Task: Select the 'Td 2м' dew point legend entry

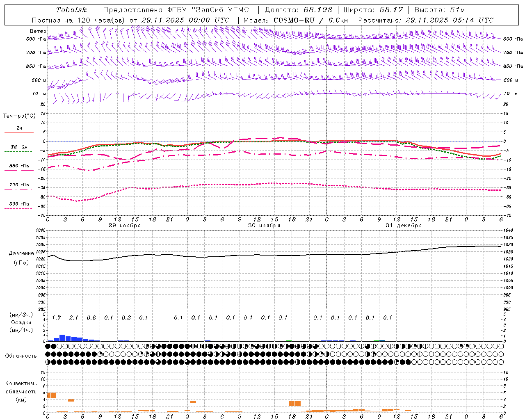Action: (x=19, y=147)
